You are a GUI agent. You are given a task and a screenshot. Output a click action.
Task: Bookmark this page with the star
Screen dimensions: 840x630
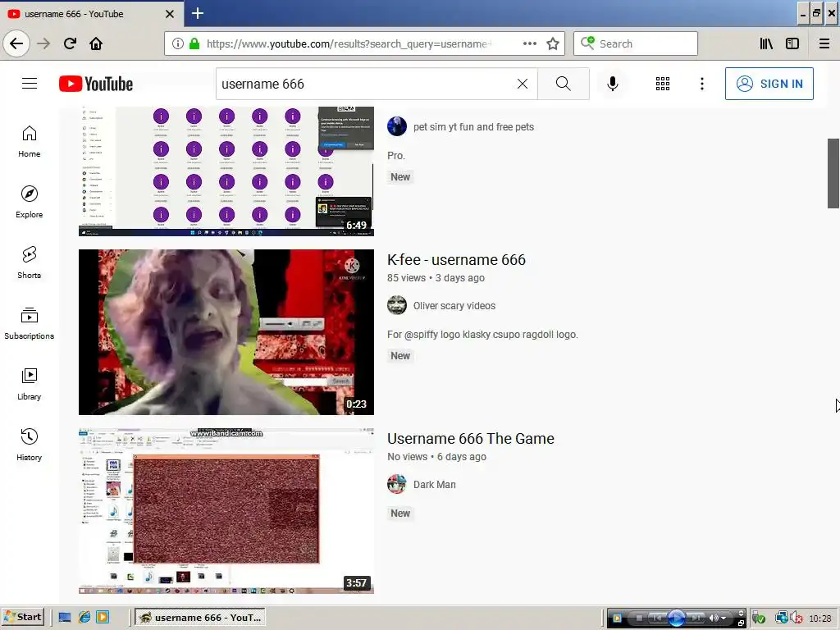click(553, 43)
